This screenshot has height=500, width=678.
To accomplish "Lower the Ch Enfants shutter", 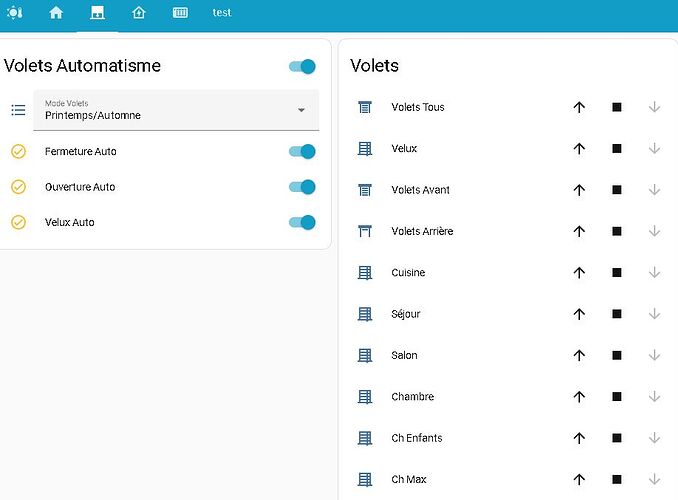I will click(654, 438).
